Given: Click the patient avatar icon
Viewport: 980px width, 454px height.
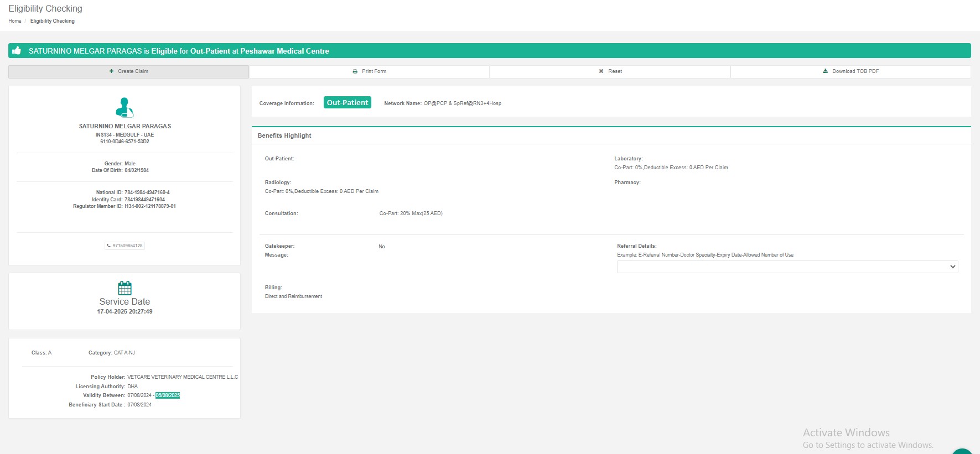Looking at the screenshot, I should 125,107.
